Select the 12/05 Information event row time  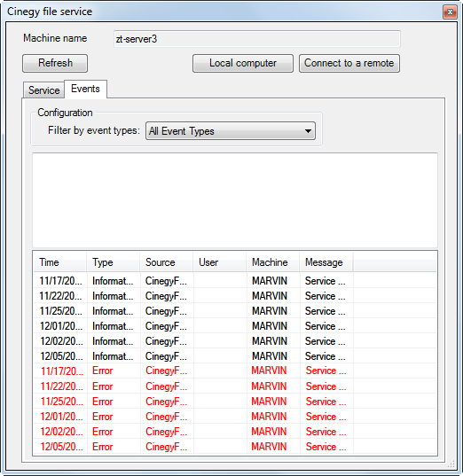(x=61, y=356)
